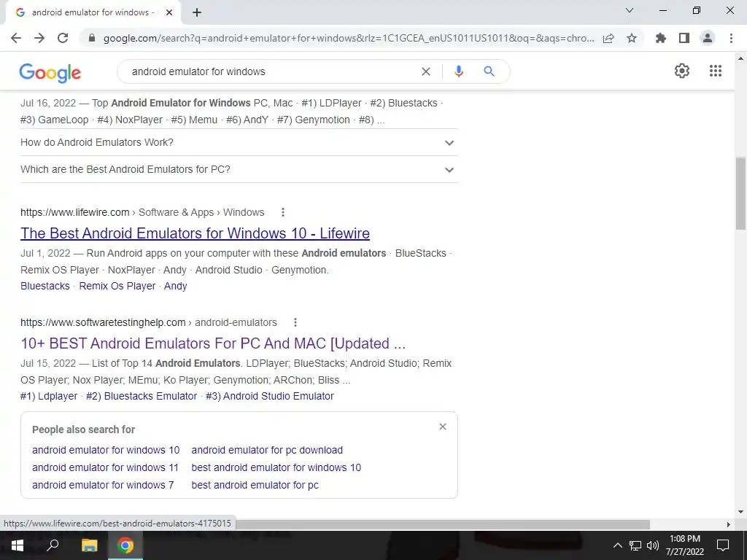Expand Which are the Best Android Emulators
Screen dimensions: 747x560
click(x=239, y=169)
